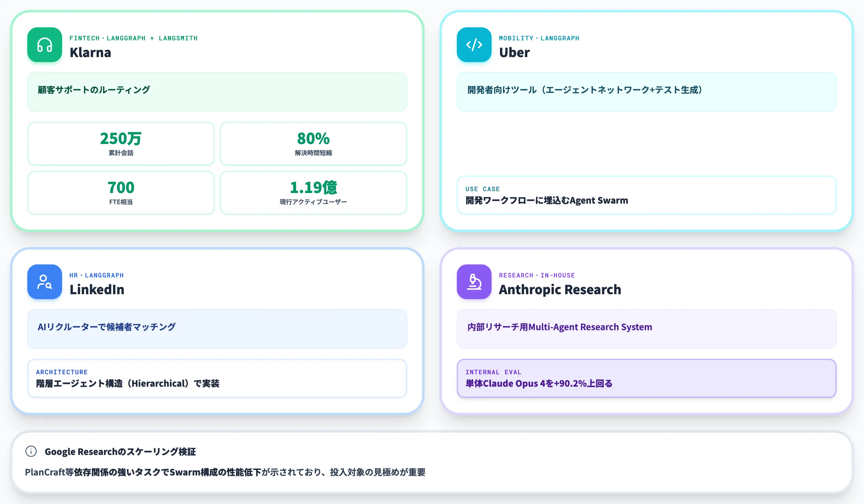Click the LinkedIn person-search icon
The width and height of the screenshot is (864, 504).
click(45, 281)
